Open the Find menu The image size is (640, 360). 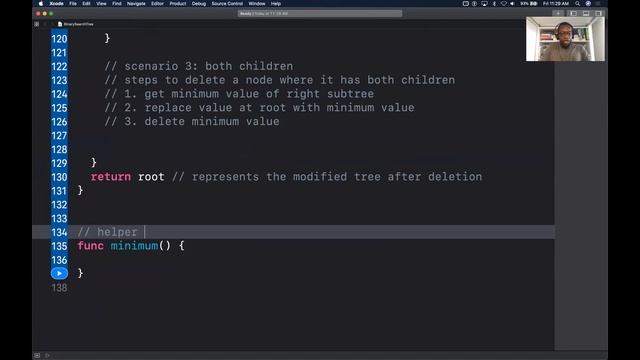click(x=117, y=4)
